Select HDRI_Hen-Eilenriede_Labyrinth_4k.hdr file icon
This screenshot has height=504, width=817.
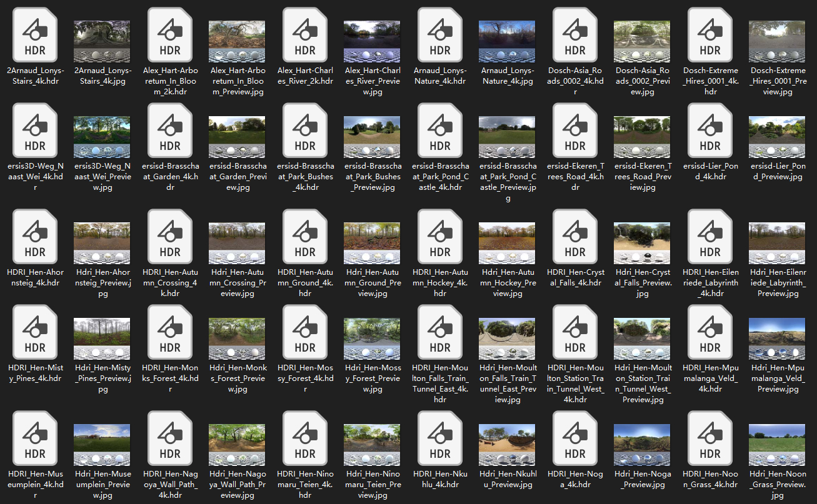pos(710,237)
